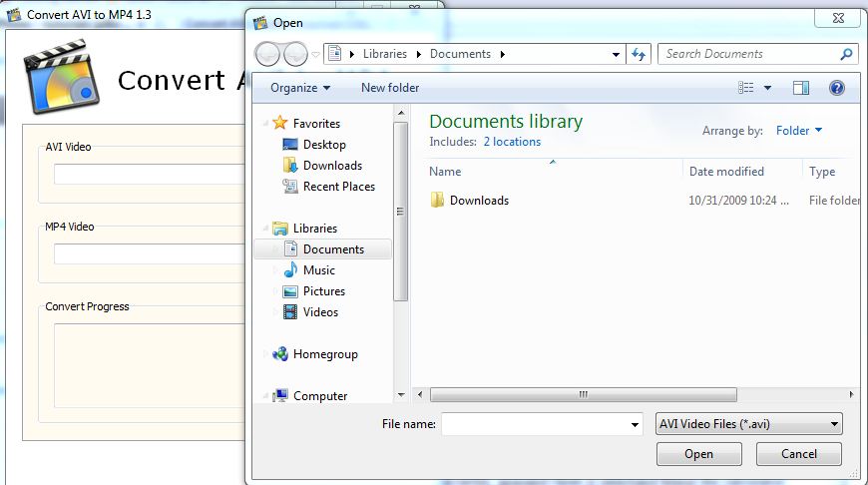Image resolution: width=868 pixels, height=485 pixels.
Task: Select Pictures library in navigation pane
Action: tap(324, 291)
